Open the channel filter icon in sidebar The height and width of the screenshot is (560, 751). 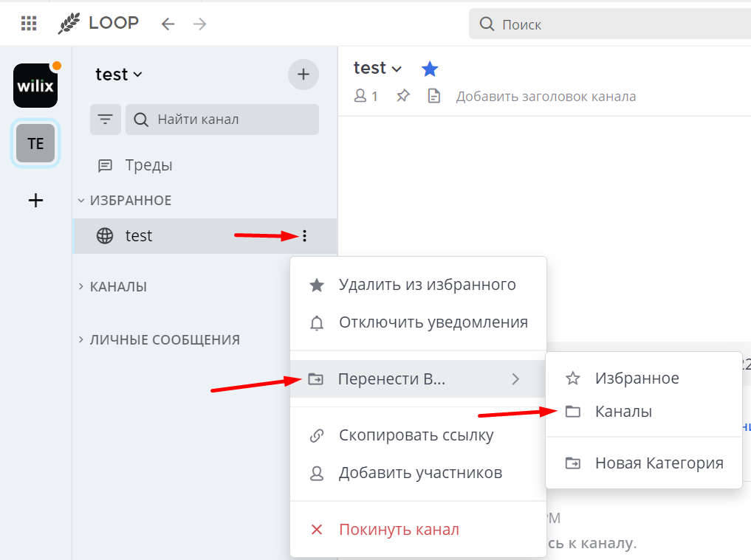(106, 119)
